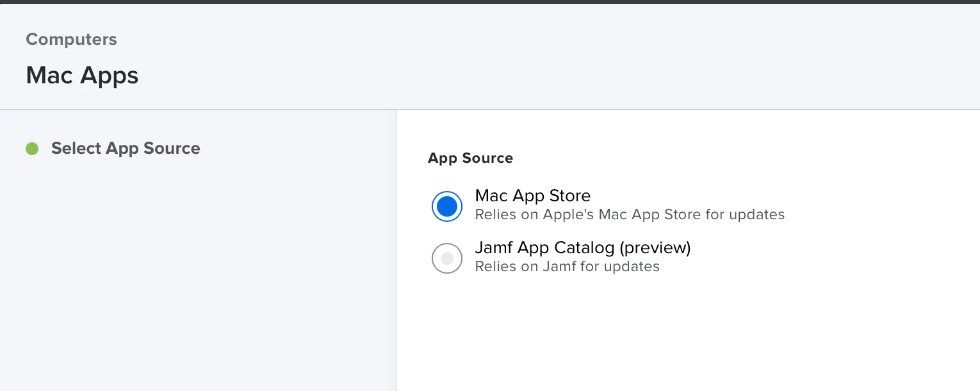Click 'Relies on Apple's Mac App Store for updates'
This screenshot has height=391, width=980.
click(630, 215)
